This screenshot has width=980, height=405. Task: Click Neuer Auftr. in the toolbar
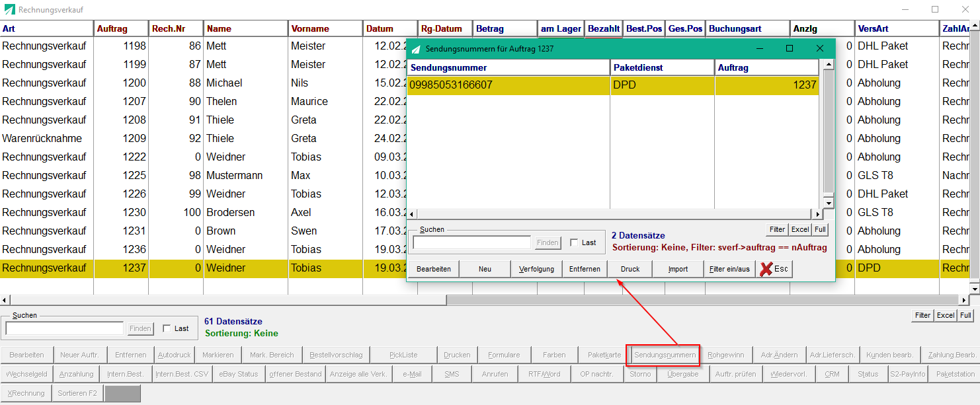[x=79, y=355]
